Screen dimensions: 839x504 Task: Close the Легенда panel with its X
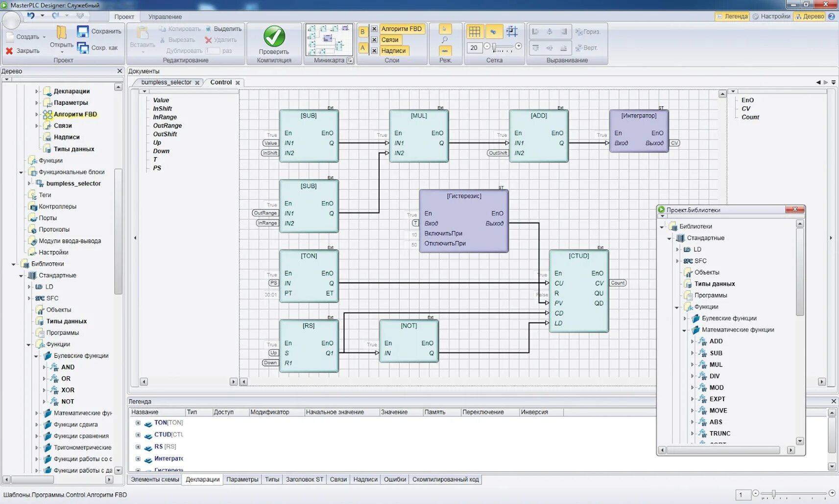[834, 401]
